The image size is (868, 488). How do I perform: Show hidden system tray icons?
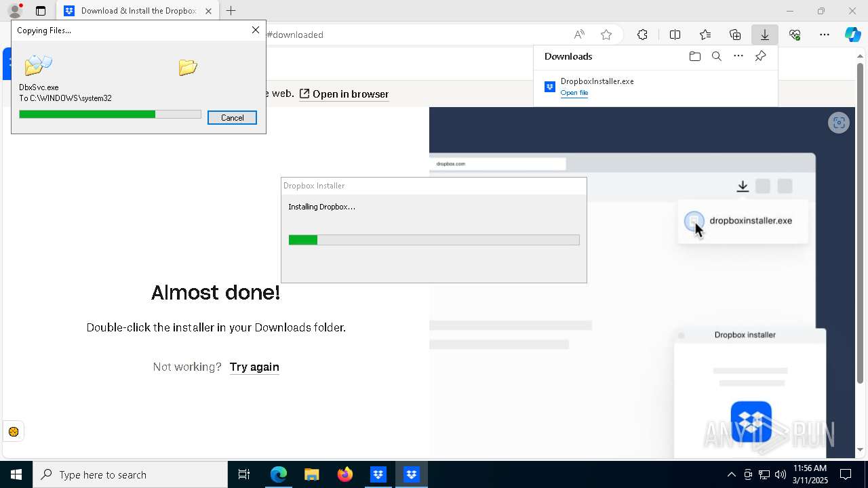(x=731, y=474)
